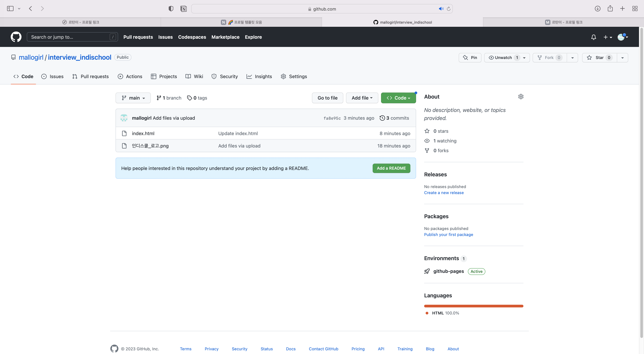
Task: Click the Search or jump to field
Action: (x=72, y=37)
